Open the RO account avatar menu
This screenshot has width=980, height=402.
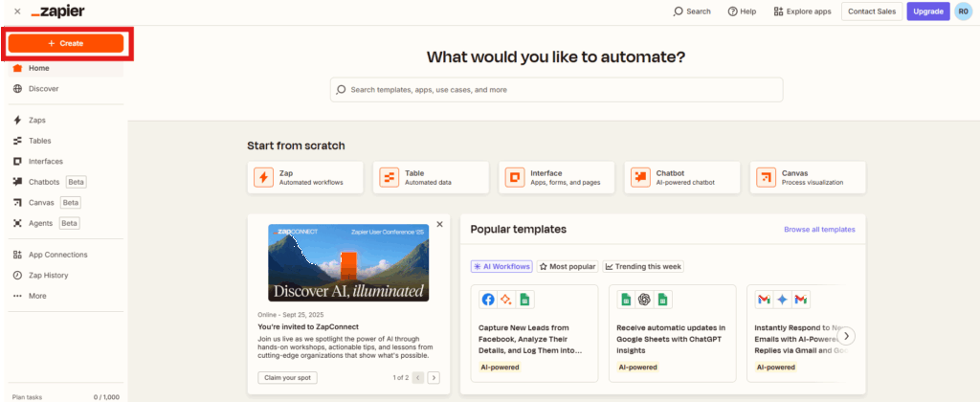[x=963, y=11]
